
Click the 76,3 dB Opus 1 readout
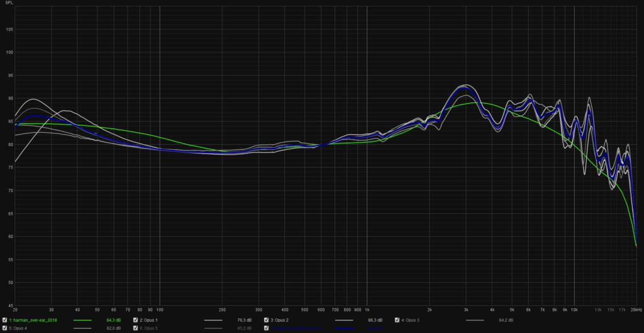[245, 320]
